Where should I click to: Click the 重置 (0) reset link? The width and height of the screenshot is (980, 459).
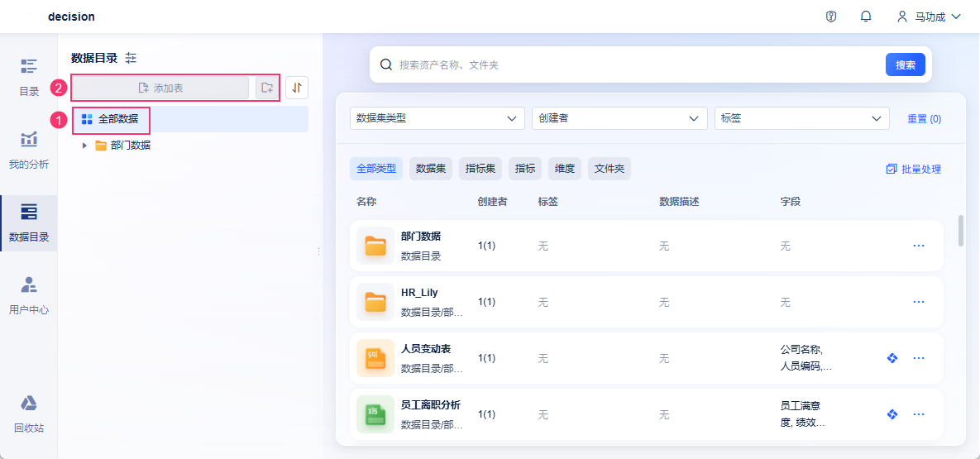[x=924, y=119]
